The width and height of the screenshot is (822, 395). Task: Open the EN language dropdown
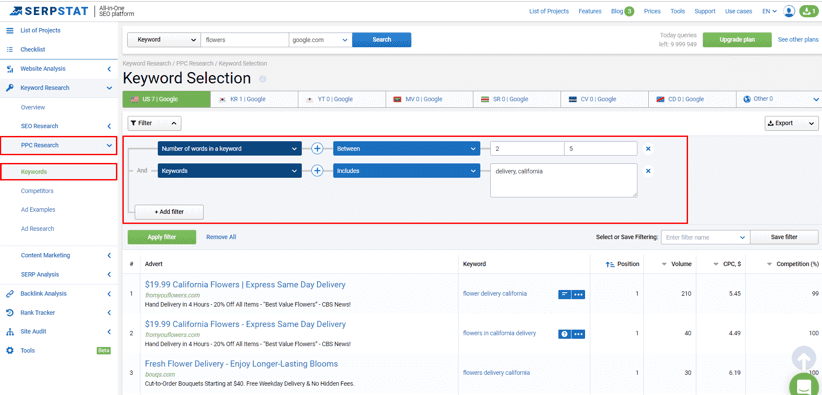(x=770, y=11)
